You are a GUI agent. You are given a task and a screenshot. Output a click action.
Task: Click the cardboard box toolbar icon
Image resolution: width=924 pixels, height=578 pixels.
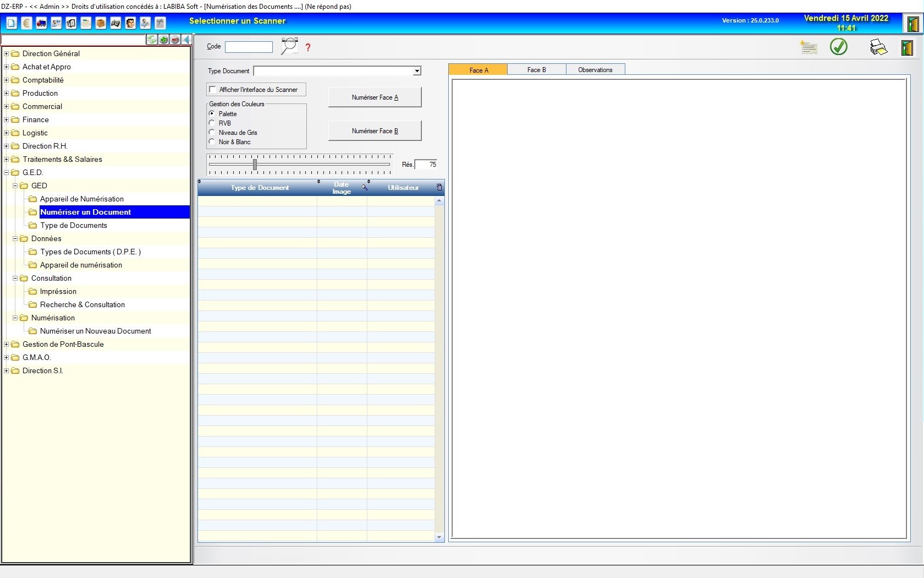[101, 23]
